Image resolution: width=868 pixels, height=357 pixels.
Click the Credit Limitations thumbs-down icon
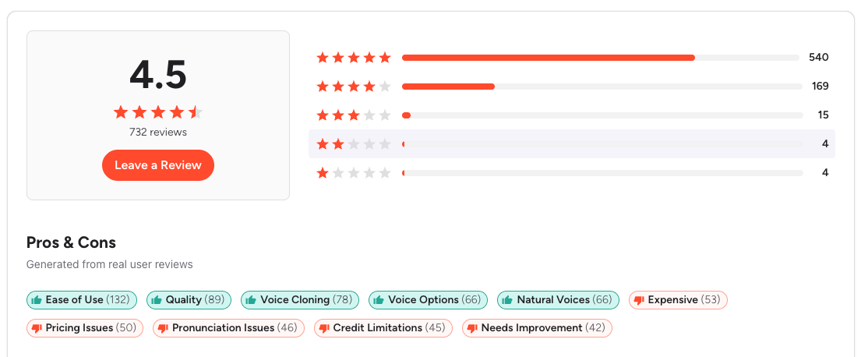pos(323,328)
